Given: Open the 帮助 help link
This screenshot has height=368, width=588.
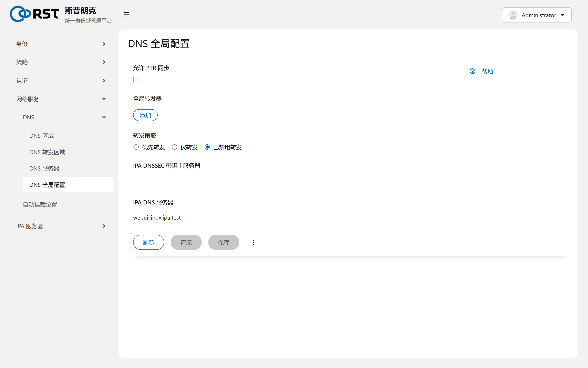Looking at the screenshot, I should point(487,71).
